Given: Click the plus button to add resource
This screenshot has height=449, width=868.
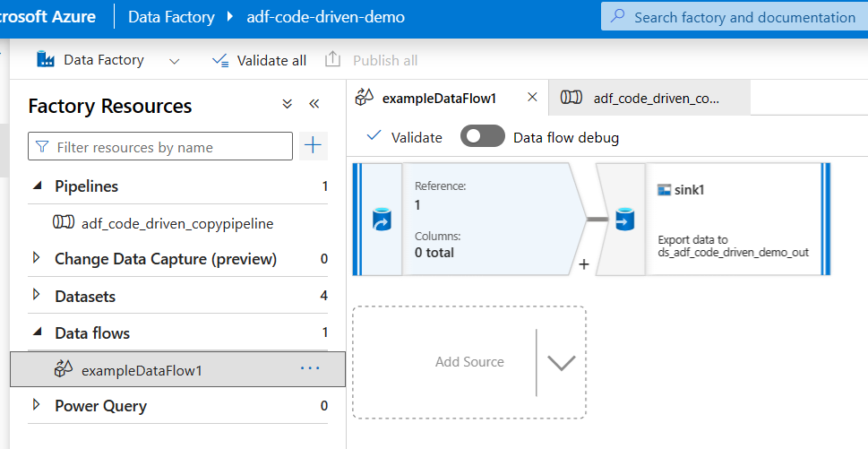Looking at the screenshot, I should 314,145.
